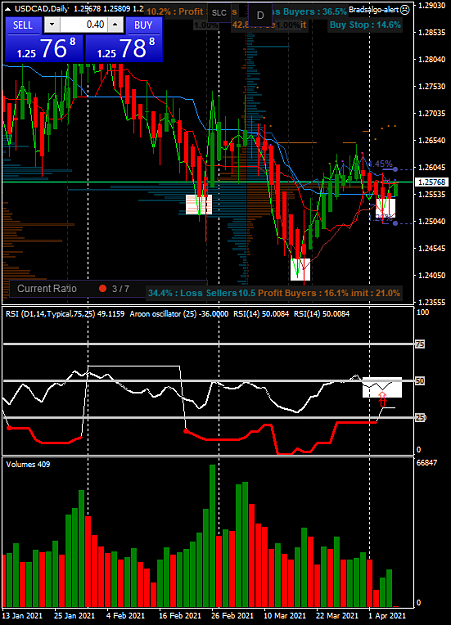The image size is (451, 625).
Task: Click the SELL button in the one-click panel
Action: click(23, 25)
